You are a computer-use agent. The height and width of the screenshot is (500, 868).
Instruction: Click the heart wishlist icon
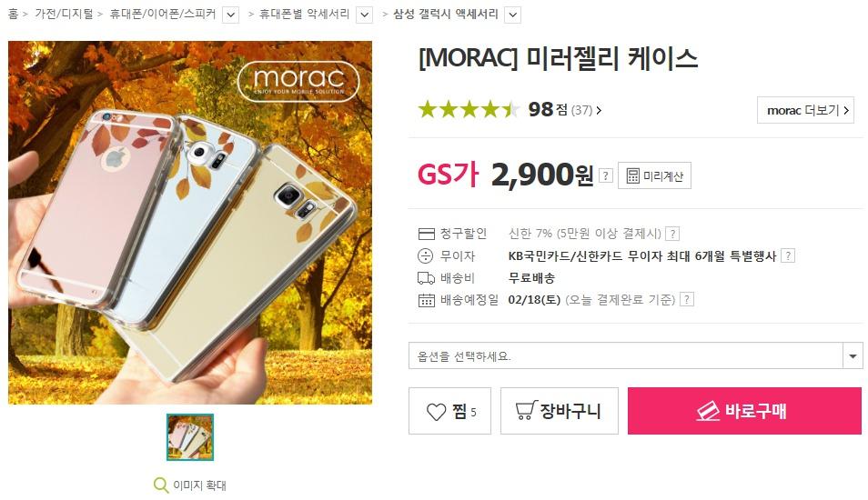point(436,412)
